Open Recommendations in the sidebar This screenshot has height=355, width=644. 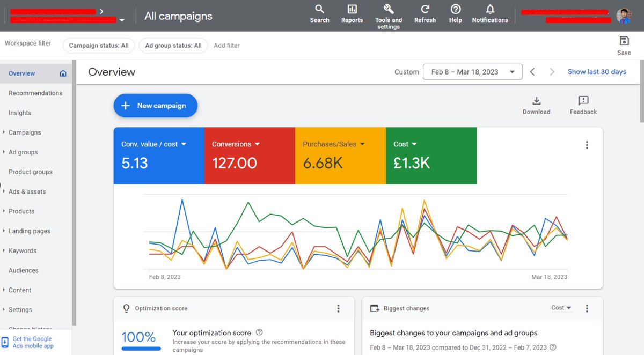click(x=36, y=93)
